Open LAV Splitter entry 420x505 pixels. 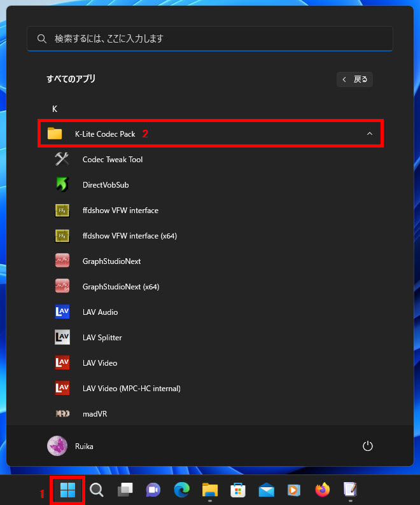pyautogui.click(x=102, y=338)
